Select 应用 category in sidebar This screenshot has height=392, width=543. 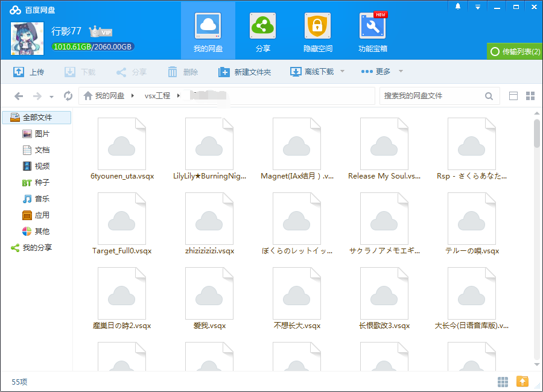pyautogui.click(x=37, y=215)
